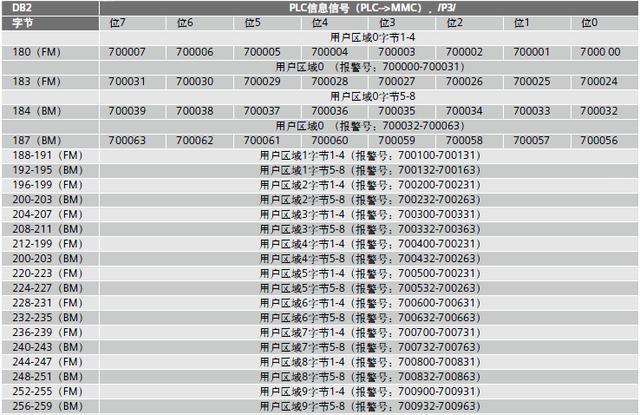This screenshot has width=640, height=415.
Task: Select the 位7 column header
Action: [x=118, y=23]
